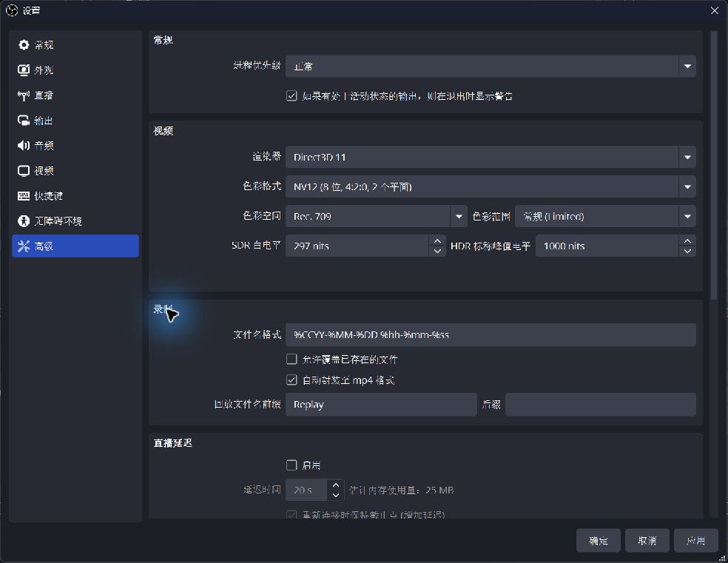The image size is (728, 563).
Task: Click the 确定 OK button
Action: pos(599,541)
